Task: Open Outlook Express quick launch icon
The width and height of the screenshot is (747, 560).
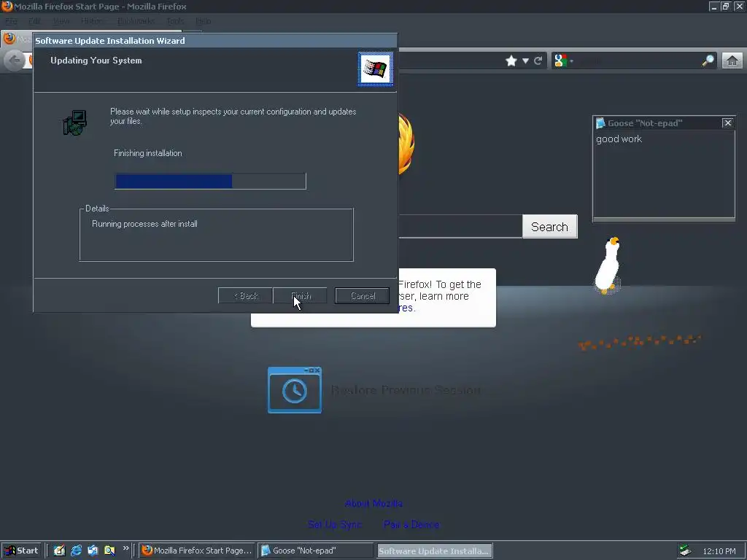Action: (93, 551)
